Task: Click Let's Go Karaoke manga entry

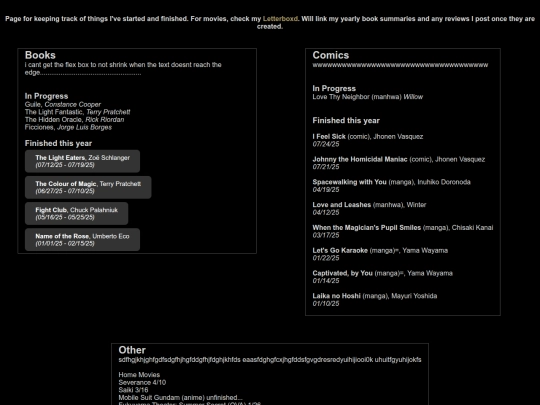Action: click(x=380, y=250)
